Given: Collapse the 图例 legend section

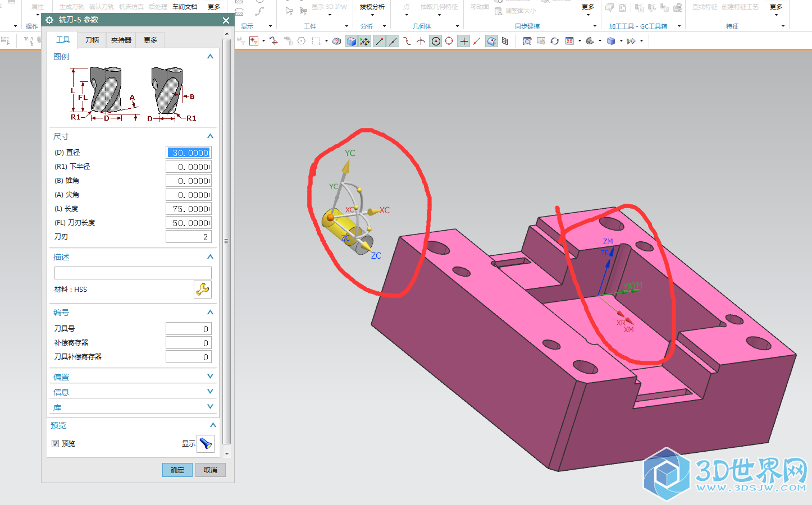Looking at the screenshot, I should [210, 56].
